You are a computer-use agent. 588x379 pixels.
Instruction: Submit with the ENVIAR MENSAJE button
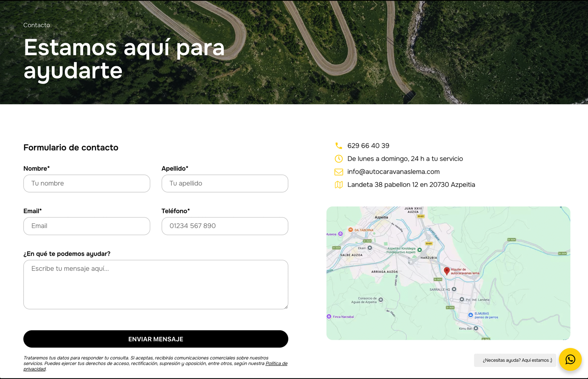point(156,339)
